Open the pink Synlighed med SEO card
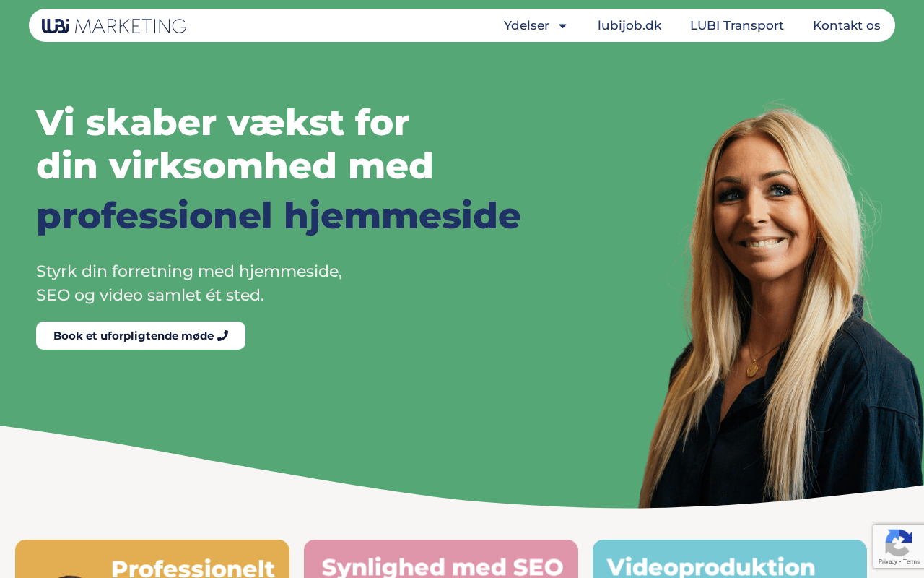Viewport: 924px width, 578px height. (441, 559)
